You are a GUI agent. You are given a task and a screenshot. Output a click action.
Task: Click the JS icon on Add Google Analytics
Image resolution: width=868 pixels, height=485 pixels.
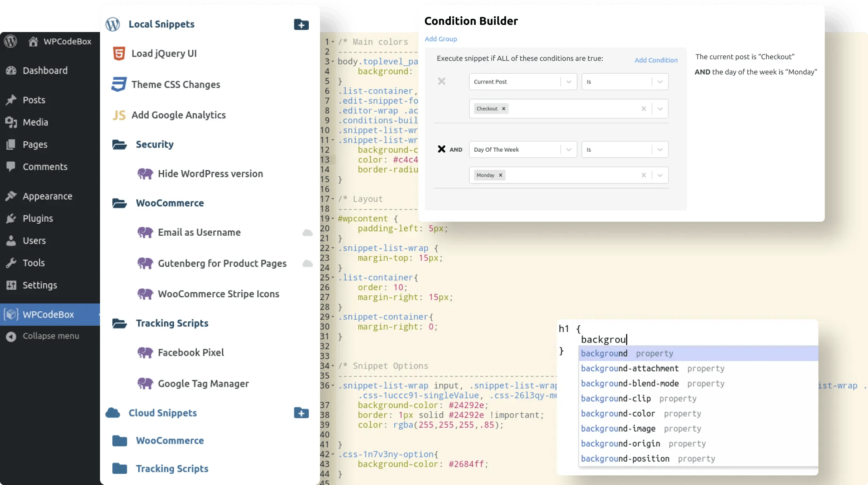pos(119,115)
